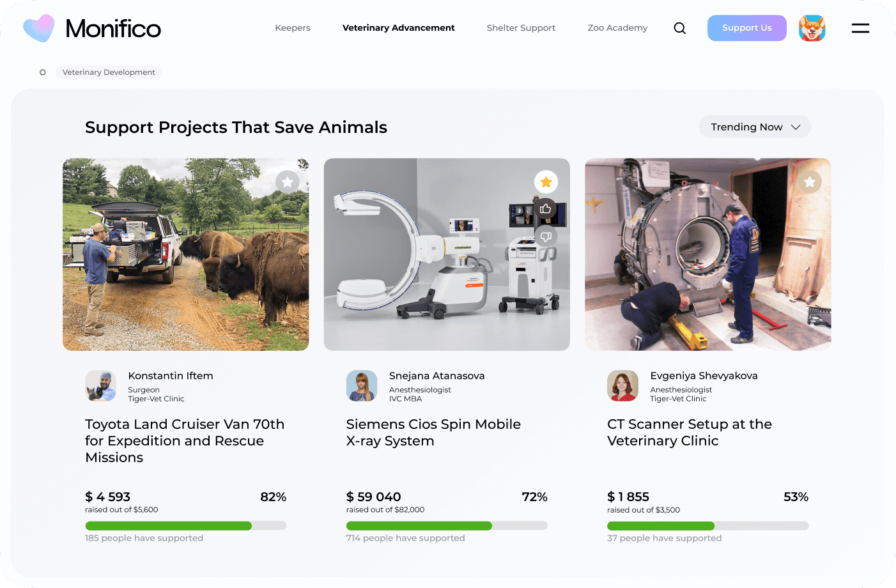This screenshot has height=588, width=896.
Task: Select Veterinary Advancement menu item
Action: pyautogui.click(x=399, y=28)
